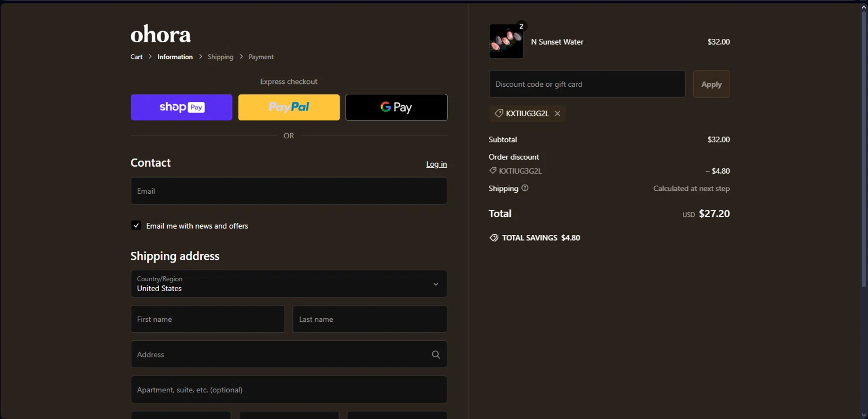
Task: Pay with Shop Pay
Action: (x=181, y=108)
